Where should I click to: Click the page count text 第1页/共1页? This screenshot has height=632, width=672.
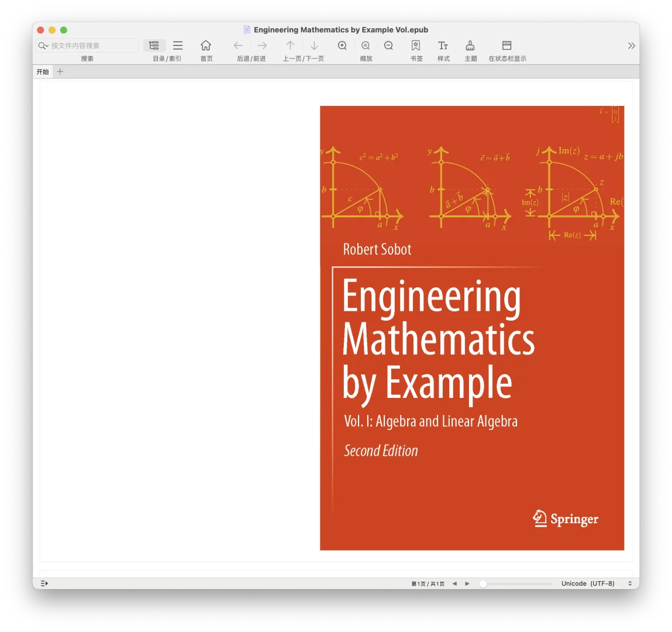[428, 583]
